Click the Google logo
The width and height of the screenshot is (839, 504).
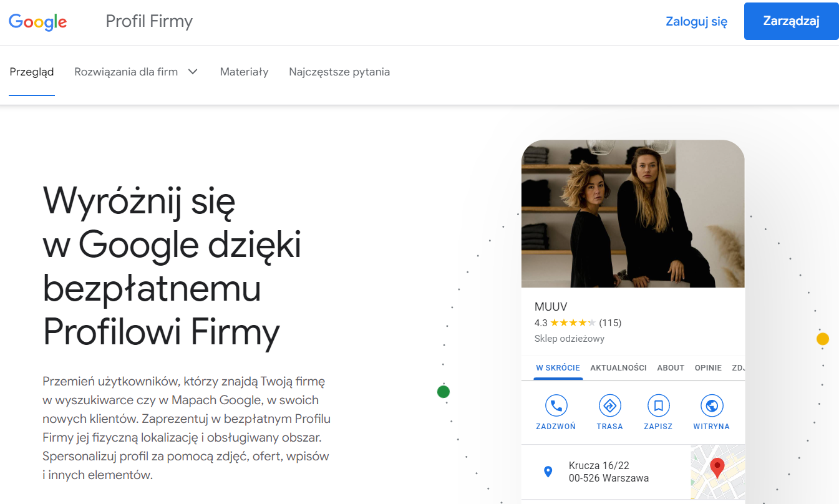37,22
